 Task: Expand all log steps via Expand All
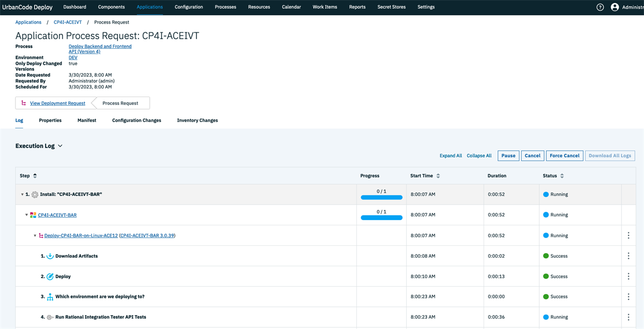click(450, 156)
